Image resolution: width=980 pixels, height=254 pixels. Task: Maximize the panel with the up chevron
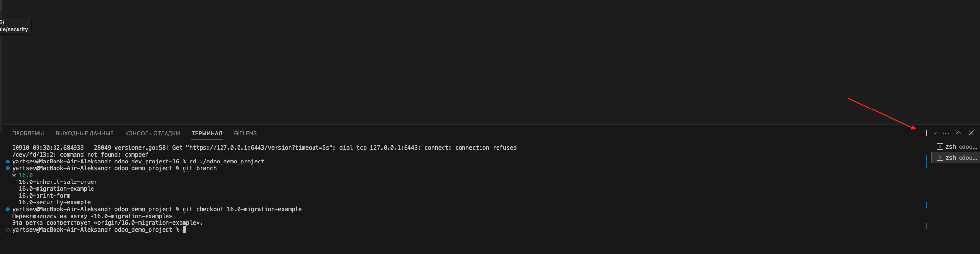click(x=959, y=133)
